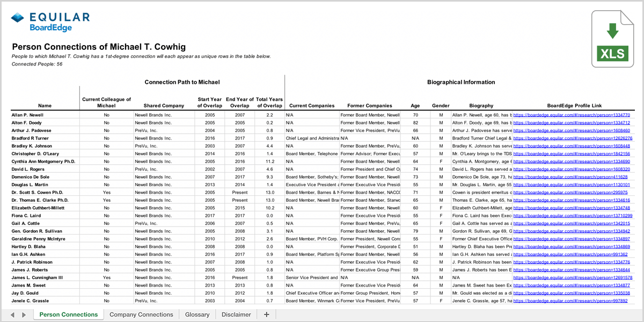The image size is (644, 322).
Task: Open Bradford R Turner's profile link
Action: click(x=573, y=138)
